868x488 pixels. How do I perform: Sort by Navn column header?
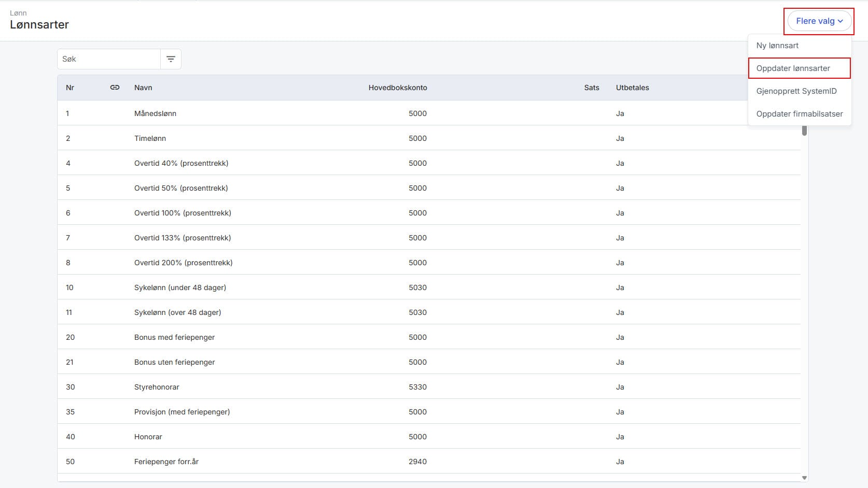click(x=143, y=88)
